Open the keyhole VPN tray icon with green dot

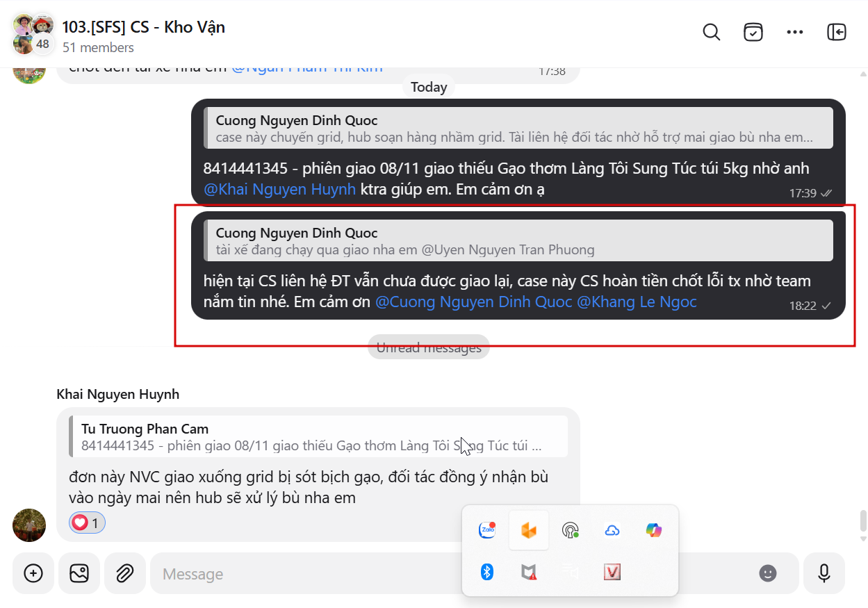pos(571,530)
